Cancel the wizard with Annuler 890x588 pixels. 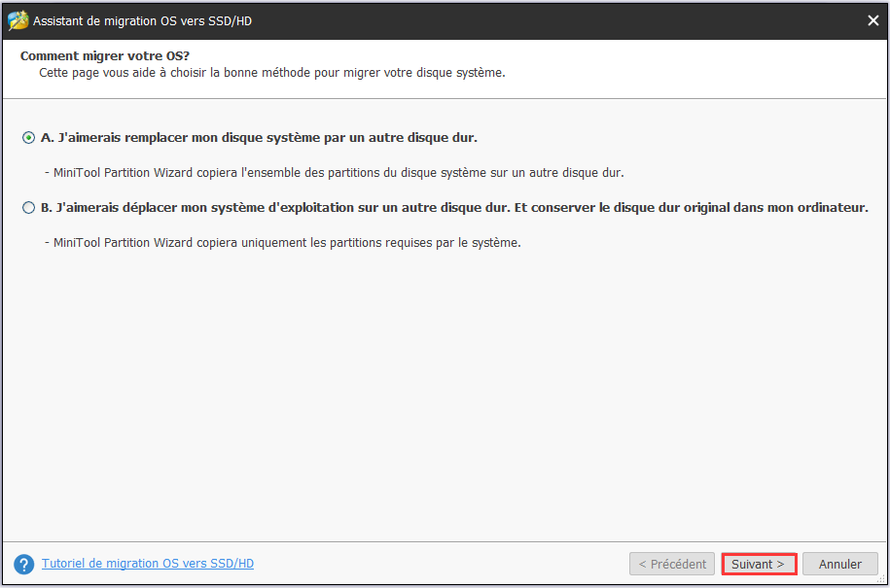pos(840,564)
